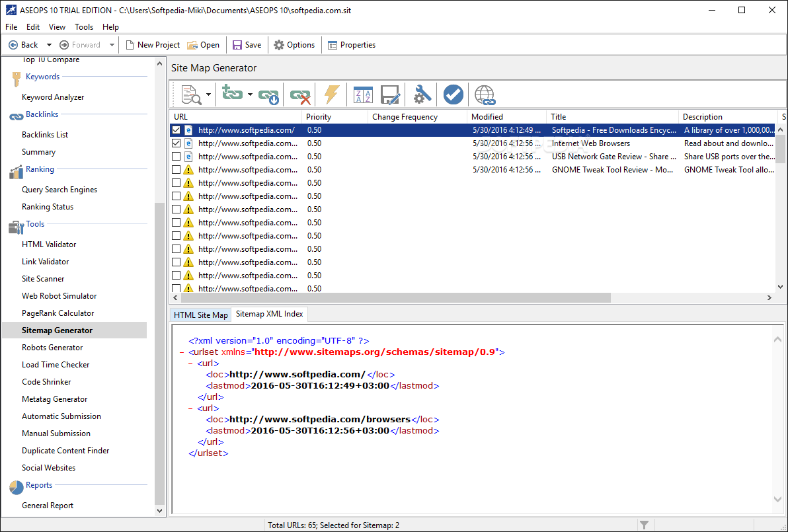Image resolution: width=788 pixels, height=532 pixels.
Task: Click the page icon in Internet Web Browsers row
Action: click(188, 143)
